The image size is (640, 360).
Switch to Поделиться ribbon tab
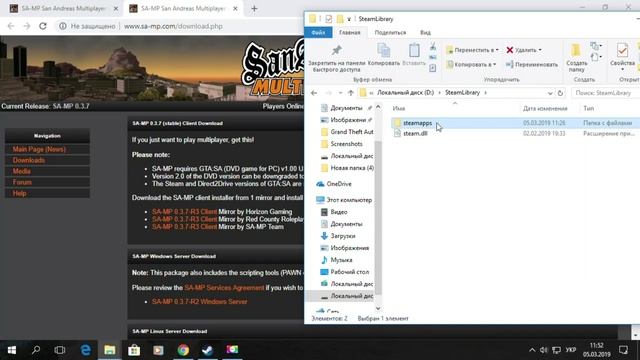[390, 32]
